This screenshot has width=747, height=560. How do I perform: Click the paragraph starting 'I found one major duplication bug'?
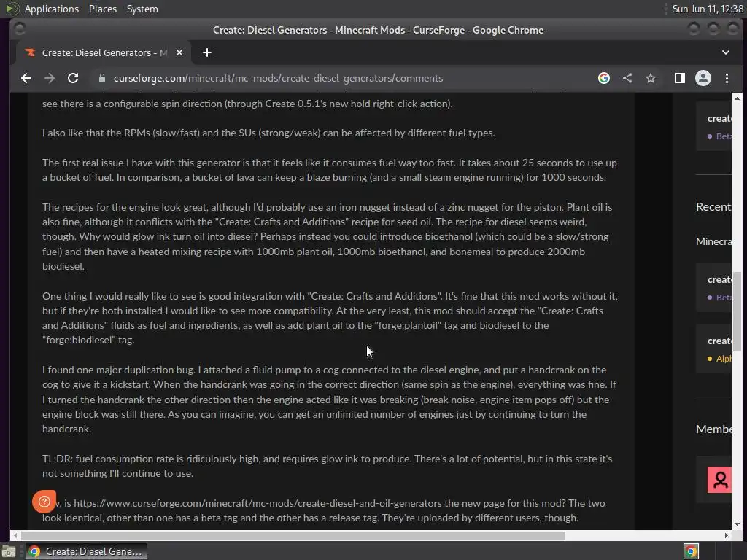coord(329,399)
